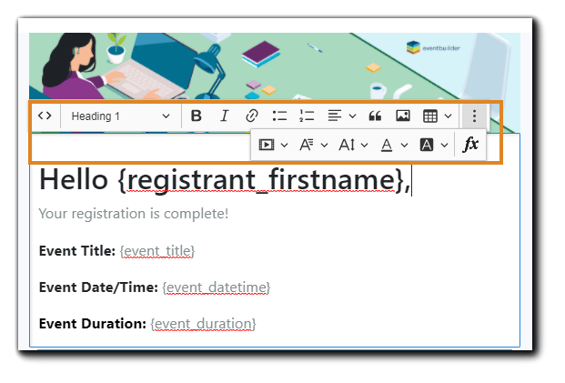The width and height of the screenshot is (565, 383).
Task: Click 'Your registration is complete!' text
Action: (134, 213)
